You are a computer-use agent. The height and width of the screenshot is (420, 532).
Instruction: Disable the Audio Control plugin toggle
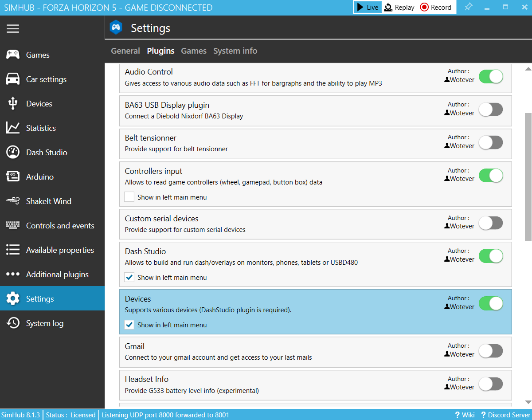click(491, 76)
